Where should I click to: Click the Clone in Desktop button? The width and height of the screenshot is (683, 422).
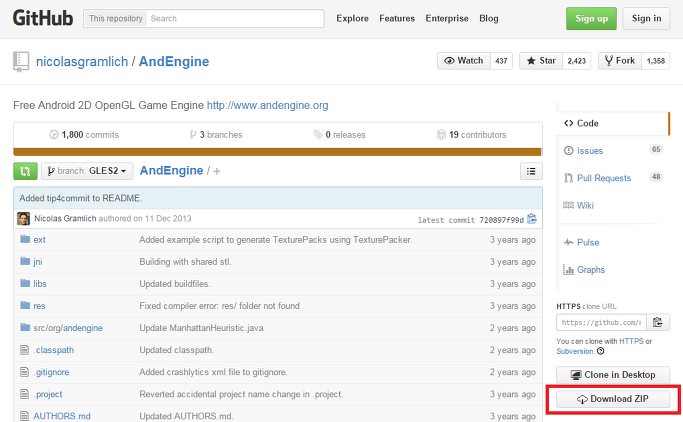click(613, 375)
